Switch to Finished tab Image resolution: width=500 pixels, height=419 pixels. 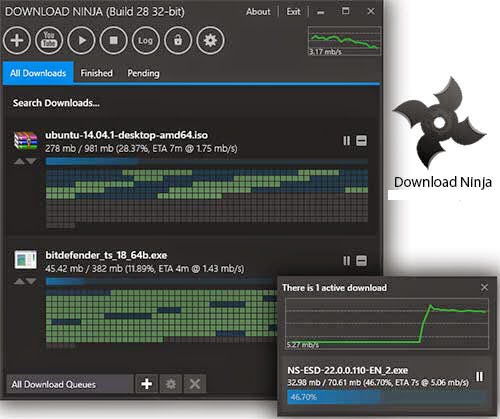96,73
